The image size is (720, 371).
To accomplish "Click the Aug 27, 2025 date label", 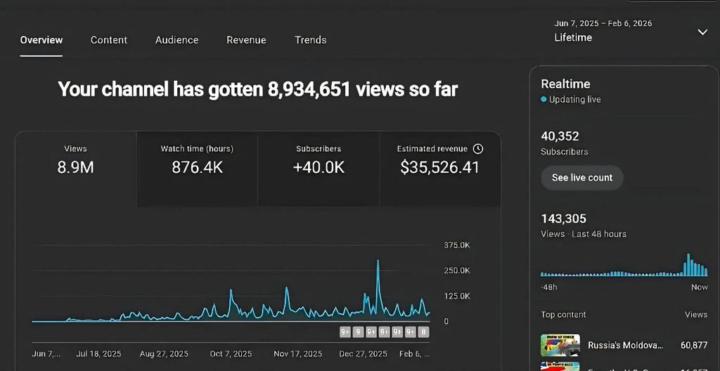I will pyautogui.click(x=164, y=354).
